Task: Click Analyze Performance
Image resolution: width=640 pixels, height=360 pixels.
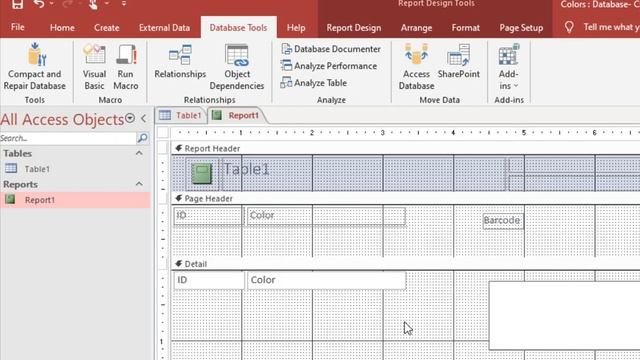Action: tap(329, 66)
